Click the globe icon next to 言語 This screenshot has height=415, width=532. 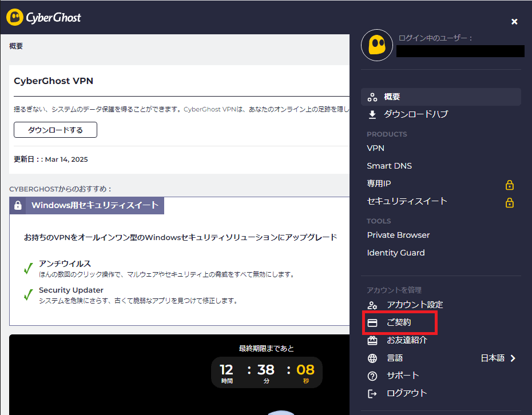[372, 358]
